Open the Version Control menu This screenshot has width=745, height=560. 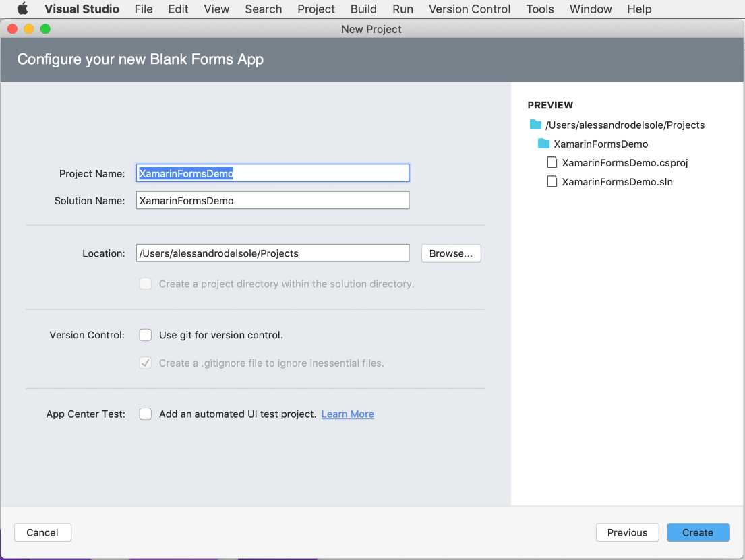(x=469, y=9)
